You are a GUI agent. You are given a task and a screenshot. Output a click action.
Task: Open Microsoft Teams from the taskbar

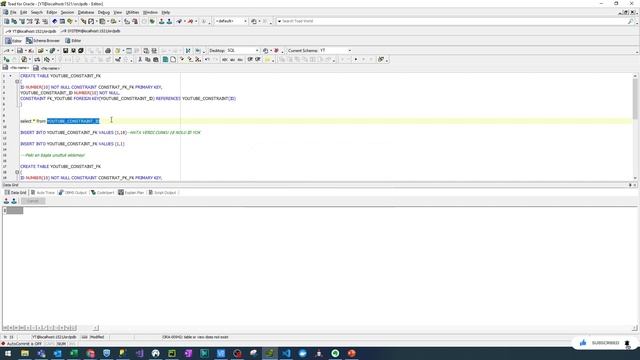pyautogui.click(x=41, y=353)
